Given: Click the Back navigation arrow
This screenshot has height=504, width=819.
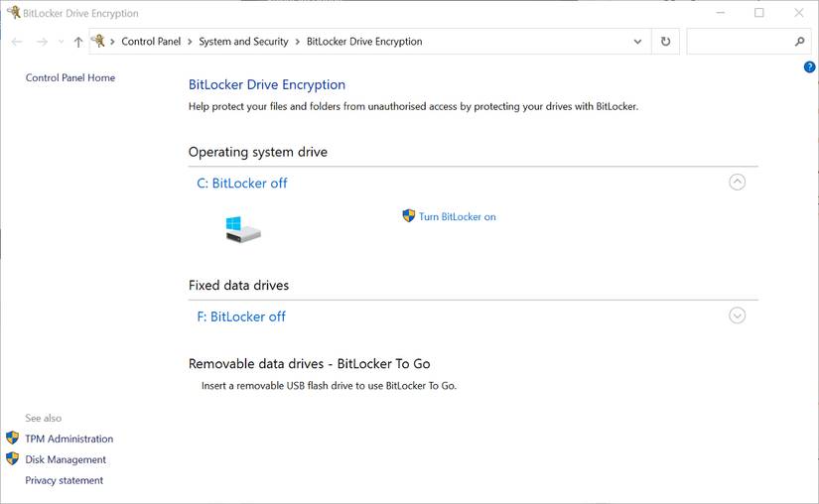Looking at the screenshot, I should coord(17,42).
